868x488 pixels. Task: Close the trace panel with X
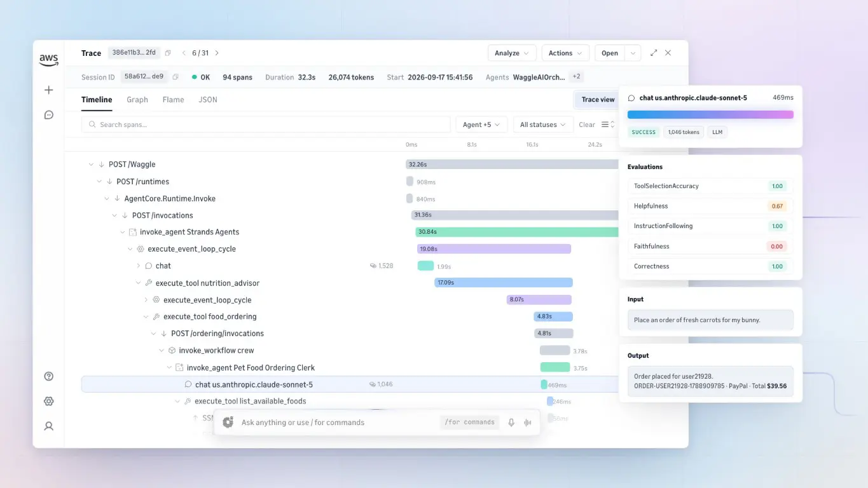point(668,53)
